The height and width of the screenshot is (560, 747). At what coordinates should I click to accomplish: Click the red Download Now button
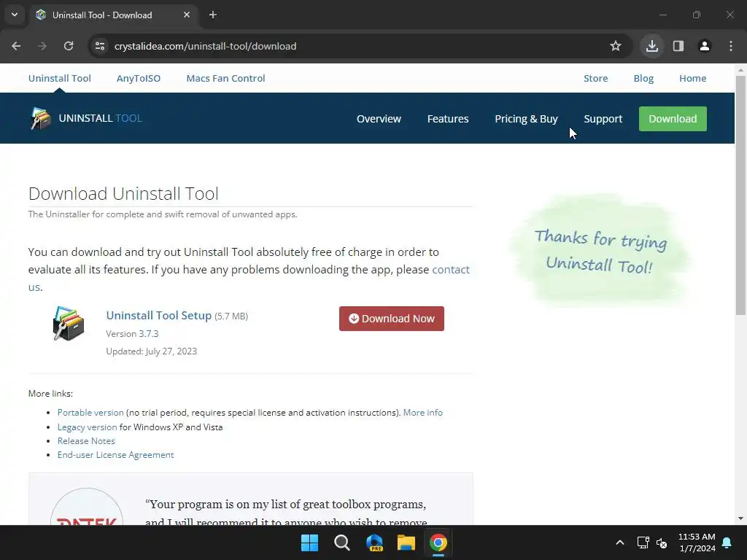[392, 319]
